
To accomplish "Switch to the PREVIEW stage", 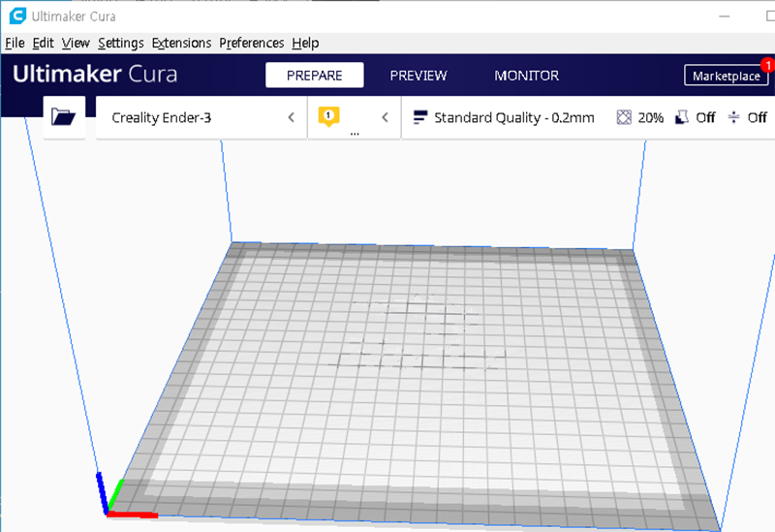I will (418, 76).
